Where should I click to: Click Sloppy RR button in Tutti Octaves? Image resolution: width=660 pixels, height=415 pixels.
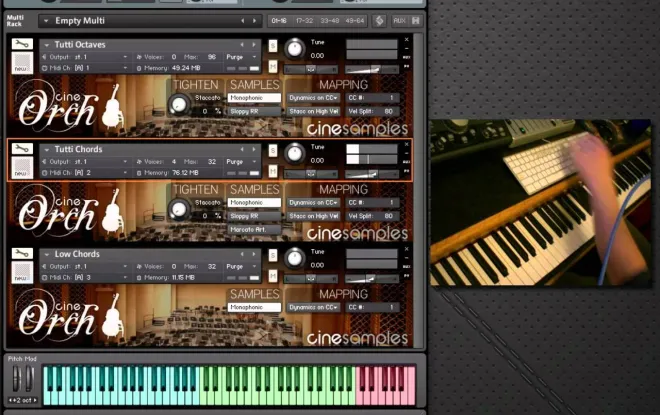pos(254,111)
